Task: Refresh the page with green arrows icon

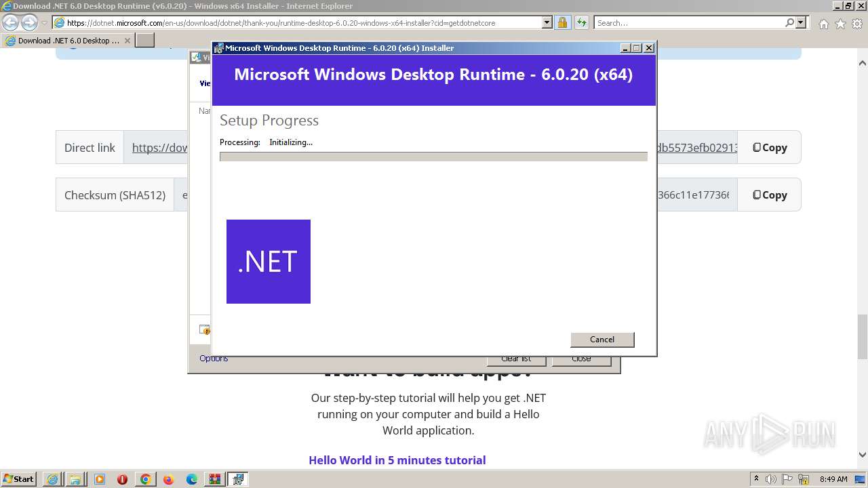Action: (581, 22)
